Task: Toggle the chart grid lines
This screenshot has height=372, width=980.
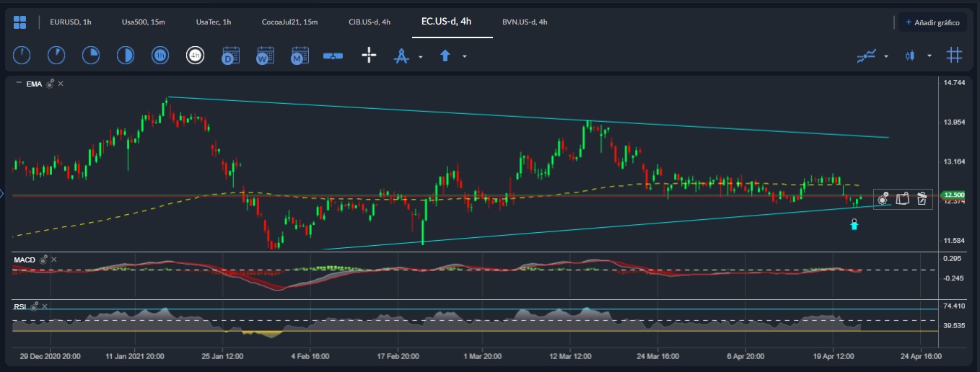Action: (x=955, y=55)
